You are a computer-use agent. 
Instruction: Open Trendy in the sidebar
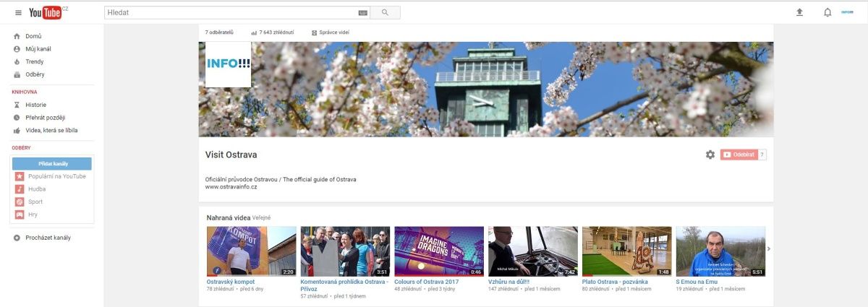pyautogui.click(x=35, y=62)
